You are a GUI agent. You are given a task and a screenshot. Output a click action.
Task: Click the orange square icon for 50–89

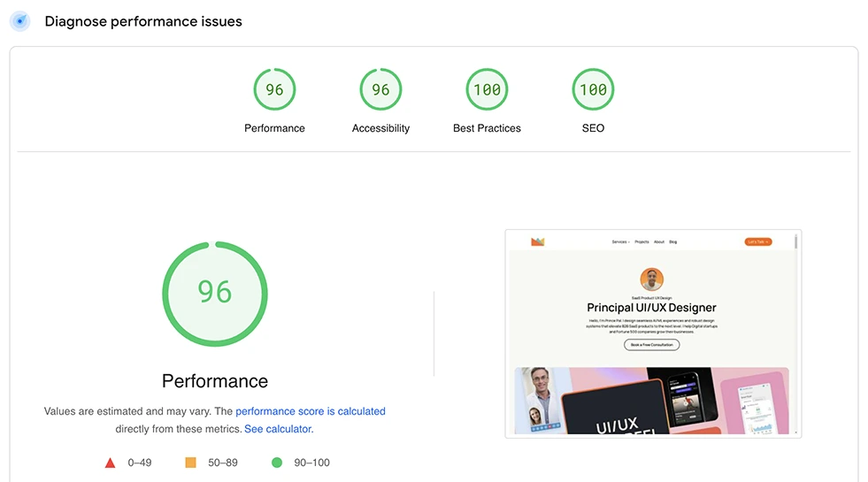coord(190,462)
